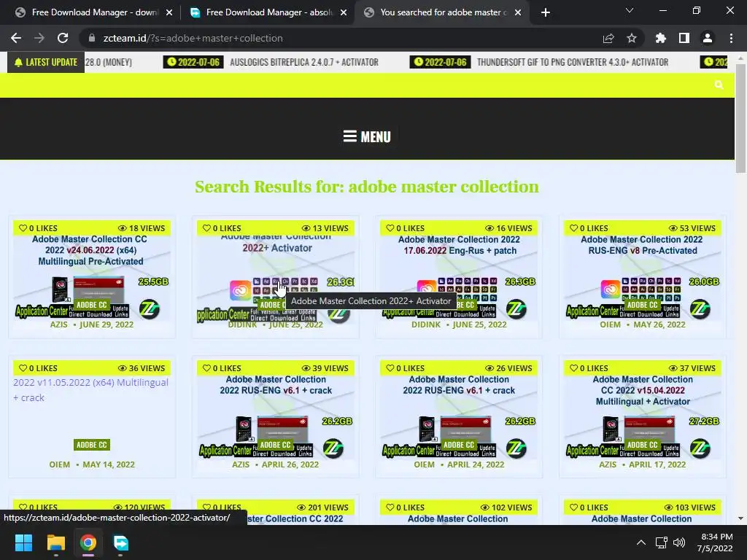Click the 53 VIEWS counter
The width and height of the screenshot is (747, 560).
(692, 228)
